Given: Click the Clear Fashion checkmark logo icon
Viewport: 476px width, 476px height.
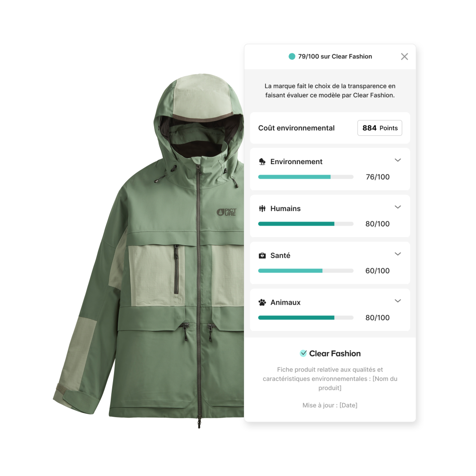Looking at the screenshot, I should click(303, 353).
